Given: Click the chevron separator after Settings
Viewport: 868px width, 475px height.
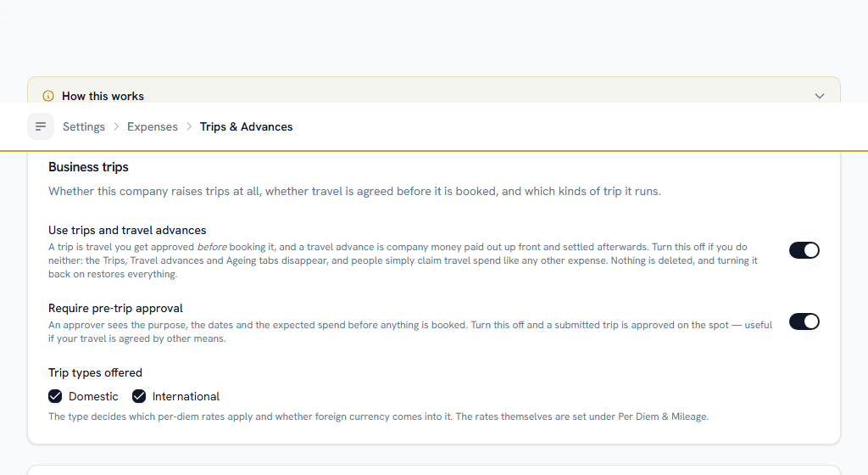Looking at the screenshot, I should [116, 126].
